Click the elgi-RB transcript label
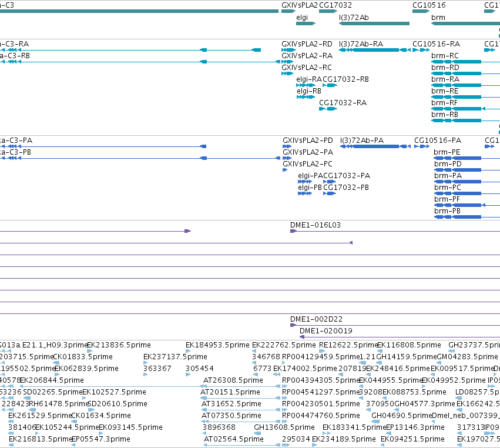 coord(309,91)
